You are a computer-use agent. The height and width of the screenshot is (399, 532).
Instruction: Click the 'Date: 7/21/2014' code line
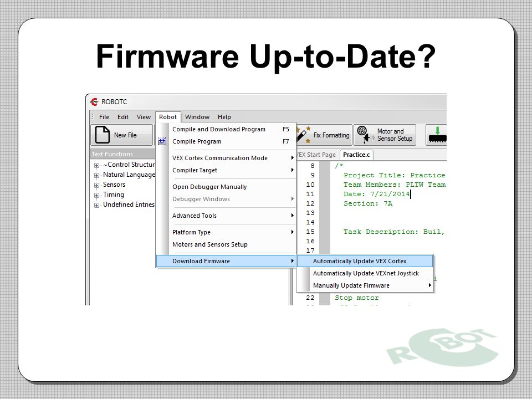pos(377,194)
